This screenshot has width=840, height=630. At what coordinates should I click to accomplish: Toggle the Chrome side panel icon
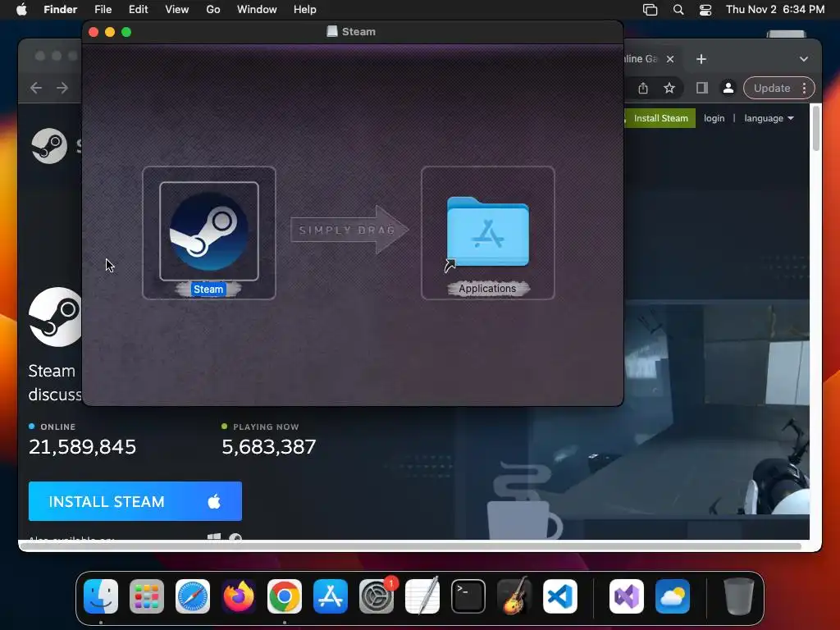coord(702,89)
